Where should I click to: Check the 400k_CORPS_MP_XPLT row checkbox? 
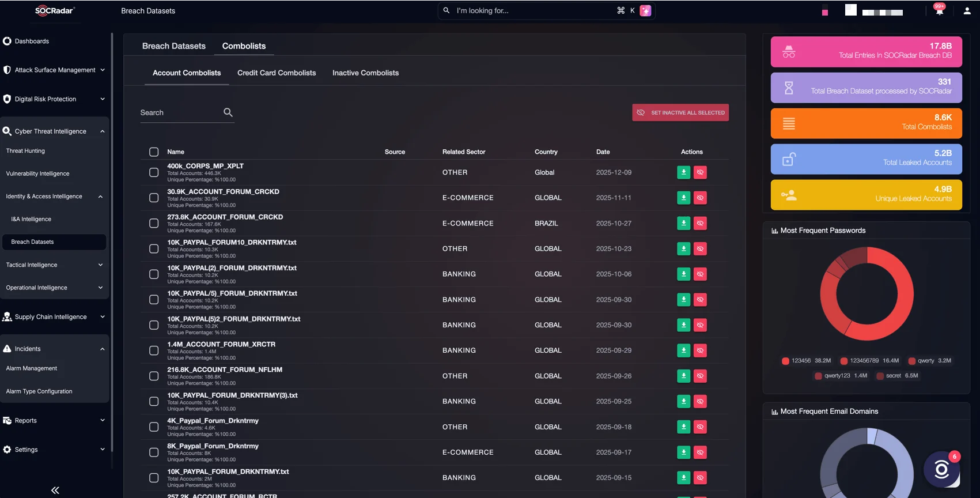pos(154,172)
